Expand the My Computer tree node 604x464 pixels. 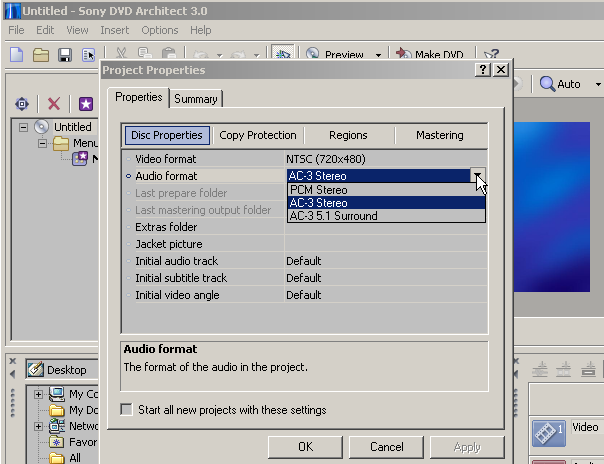[38, 394]
